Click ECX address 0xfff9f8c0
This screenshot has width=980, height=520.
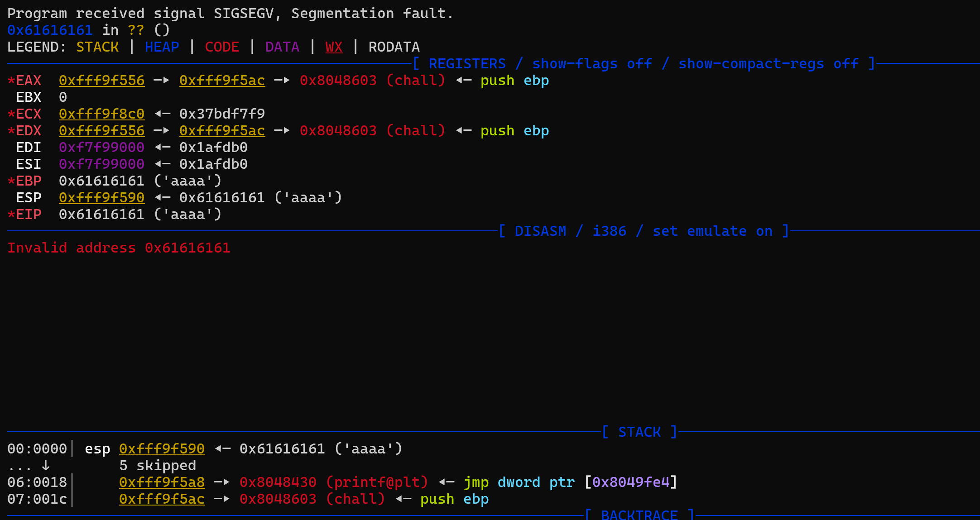(x=102, y=114)
